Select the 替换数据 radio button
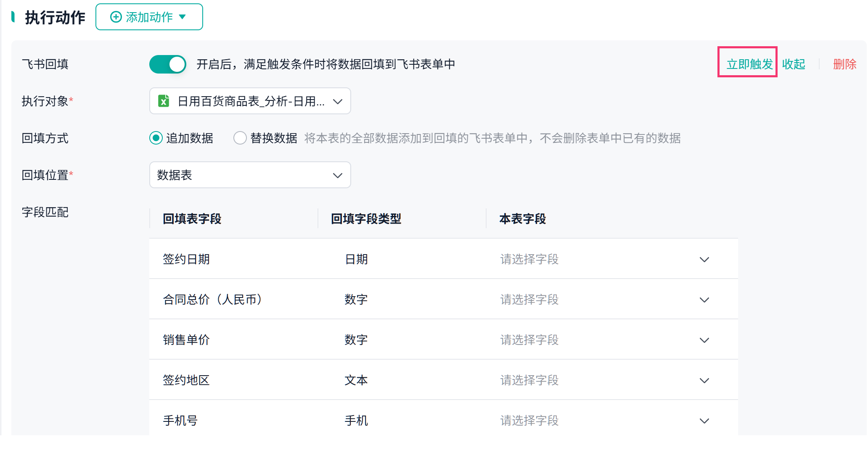 (x=240, y=138)
